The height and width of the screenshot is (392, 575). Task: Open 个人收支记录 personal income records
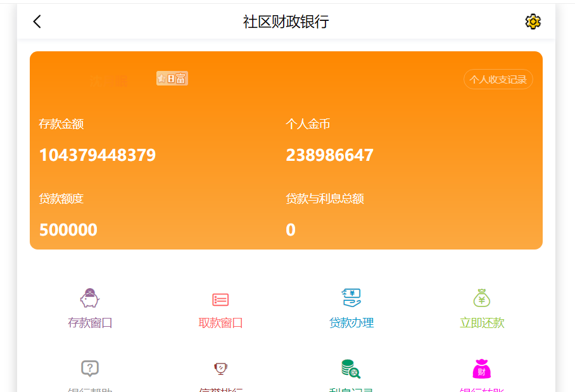pyautogui.click(x=498, y=79)
